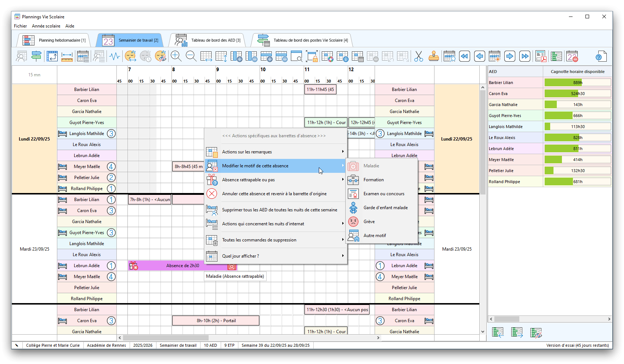Export the schedule to PDF
624x364 pixels.
541,56
